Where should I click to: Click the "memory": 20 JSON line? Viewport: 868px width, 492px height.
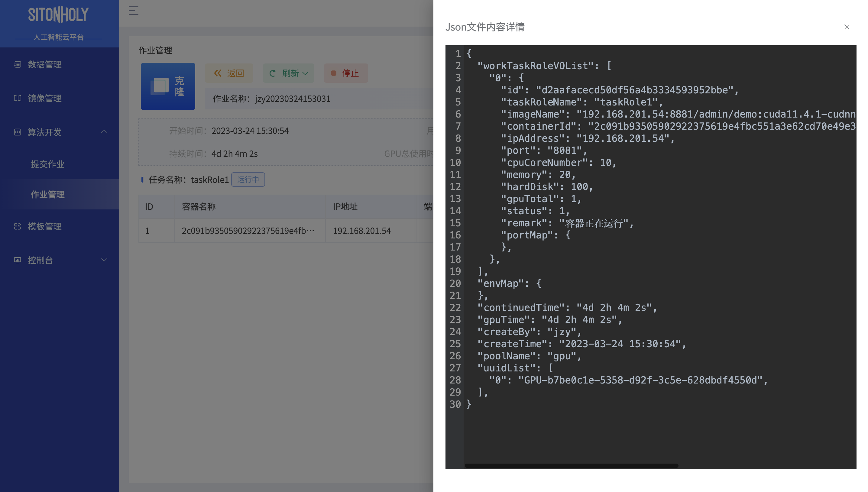pos(539,174)
